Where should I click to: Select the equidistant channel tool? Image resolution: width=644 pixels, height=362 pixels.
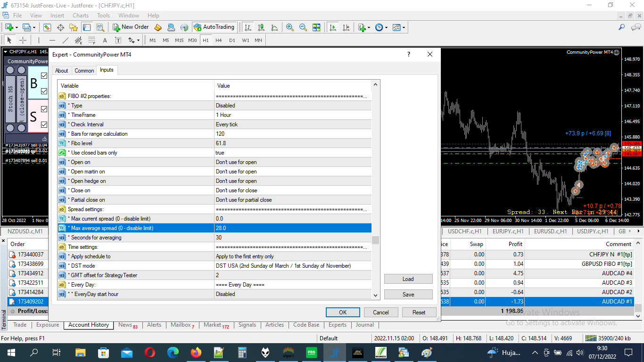tap(78, 40)
